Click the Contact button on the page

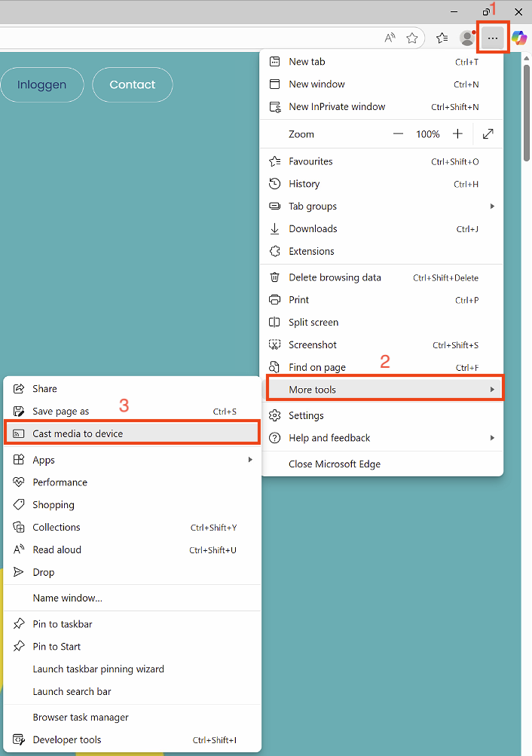tap(133, 84)
